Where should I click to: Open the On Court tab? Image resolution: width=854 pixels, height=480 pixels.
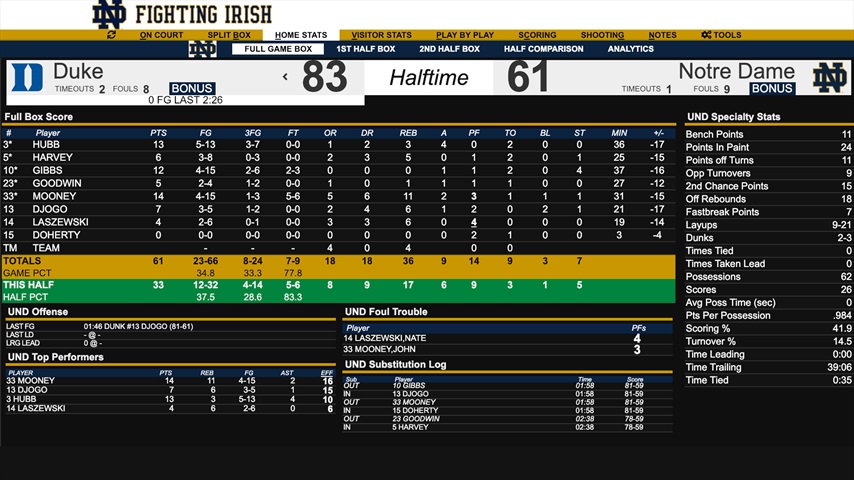tap(161, 35)
